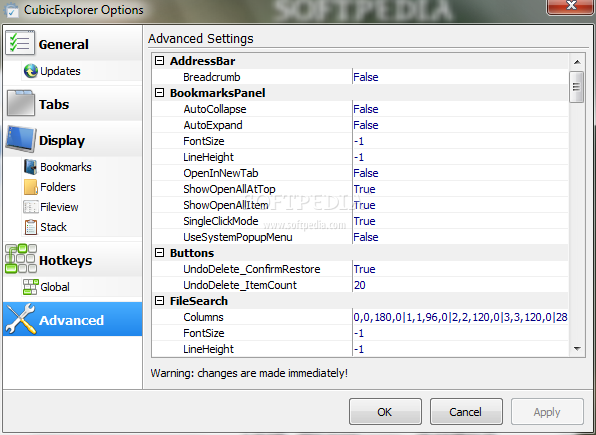Click the Stack clipboard icon
Screen dimensions: 596x435
31,227
